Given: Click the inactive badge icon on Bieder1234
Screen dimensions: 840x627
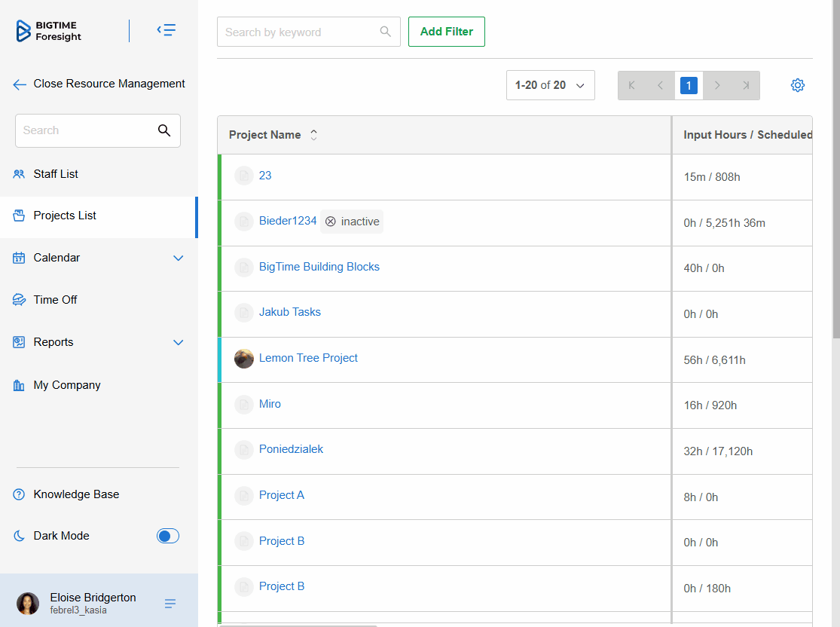Looking at the screenshot, I should pyautogui.click(x=330, y=222).
